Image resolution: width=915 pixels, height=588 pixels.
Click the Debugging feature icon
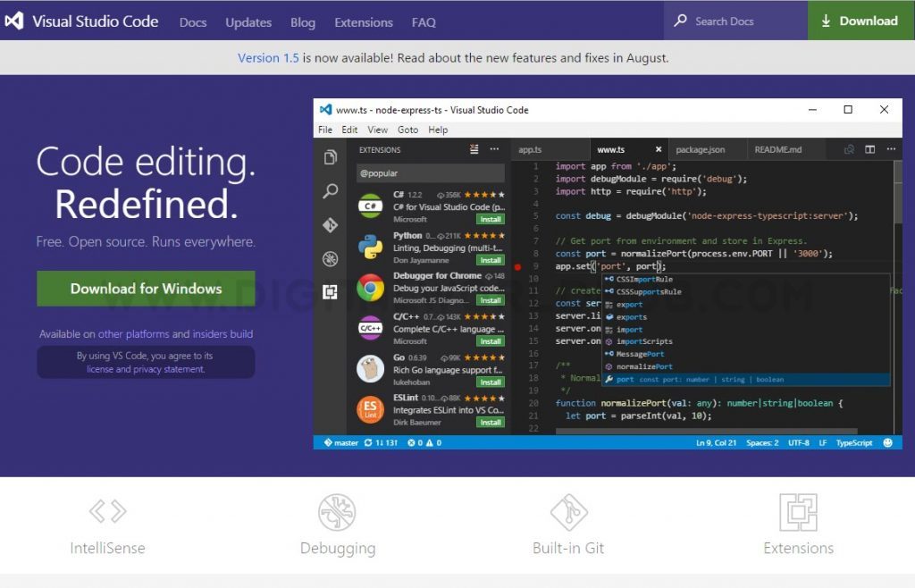pyautogui.click(x=337, y=511)
